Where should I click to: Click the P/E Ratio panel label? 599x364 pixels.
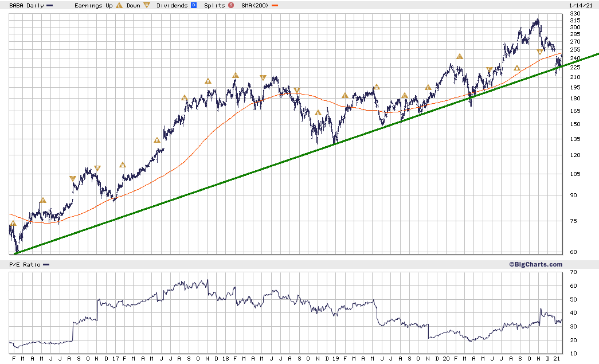[x=25, y=265]
